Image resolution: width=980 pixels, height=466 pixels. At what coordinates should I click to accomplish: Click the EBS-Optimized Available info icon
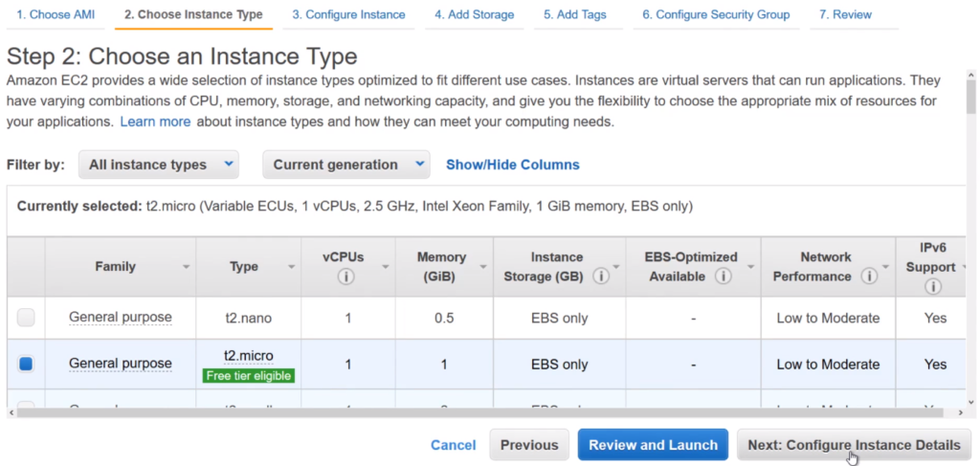click(724, 277)
